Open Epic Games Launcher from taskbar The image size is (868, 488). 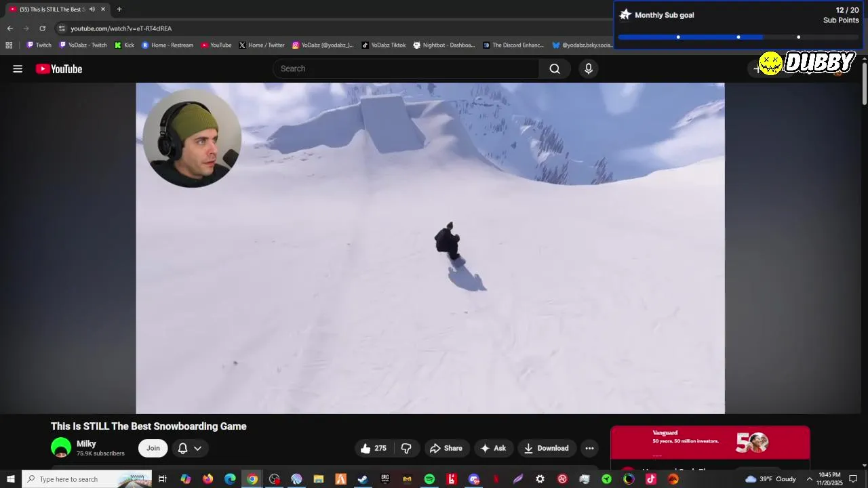point(385,479)
